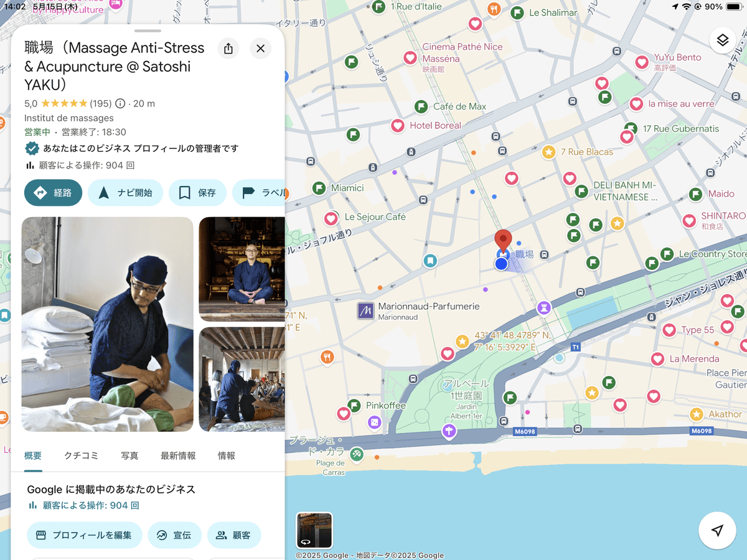Tap the Wi-Fi icon in status bar
This screenshot has height=560, width=747.
[687, 6]
